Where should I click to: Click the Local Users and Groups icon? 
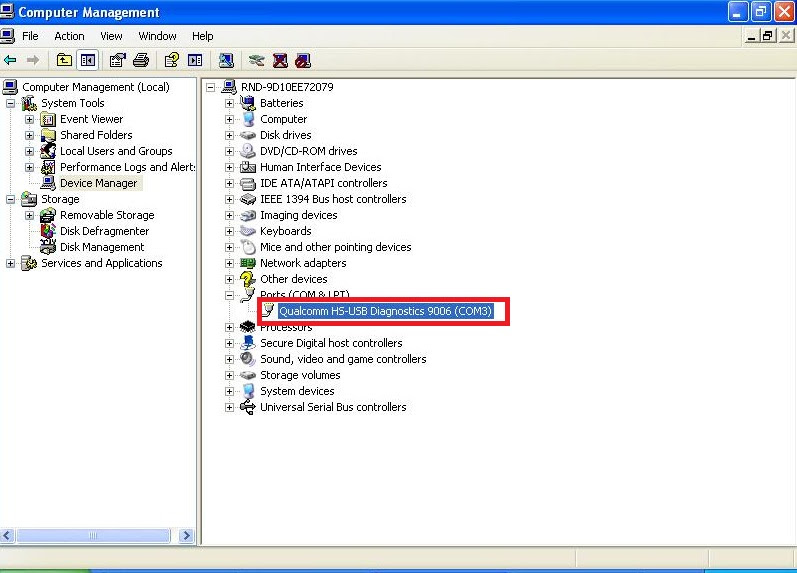point(48,151)
